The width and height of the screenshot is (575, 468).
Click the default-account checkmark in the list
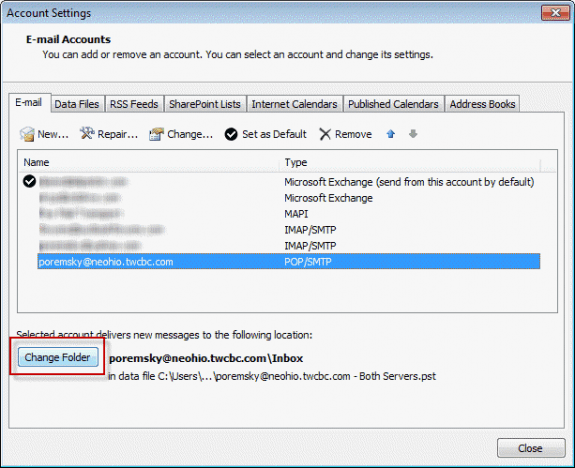29,181
